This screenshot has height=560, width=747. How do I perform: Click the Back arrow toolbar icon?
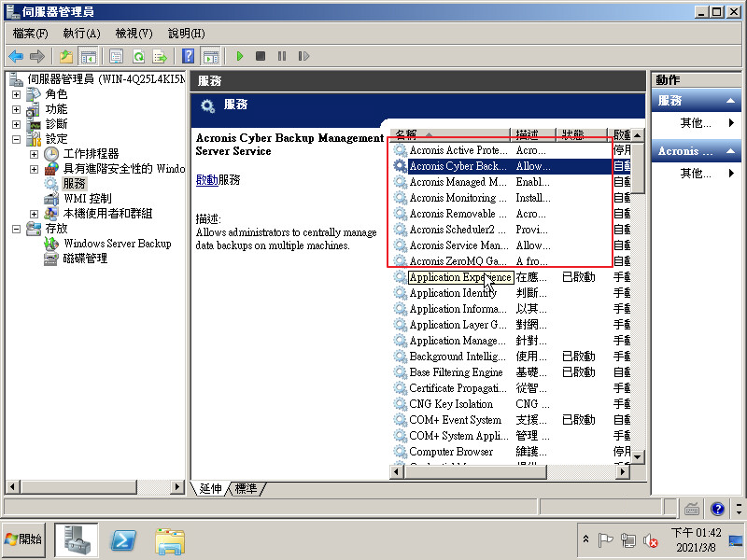tap(16, 56)
